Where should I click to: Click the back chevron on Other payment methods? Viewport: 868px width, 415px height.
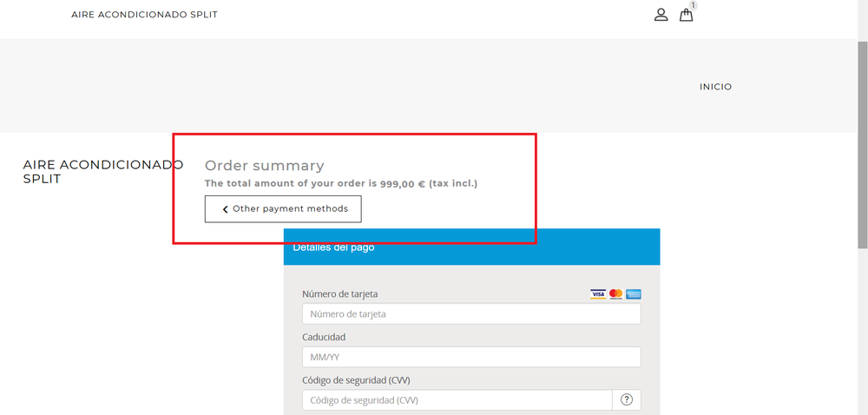click(x=226, y=209)
